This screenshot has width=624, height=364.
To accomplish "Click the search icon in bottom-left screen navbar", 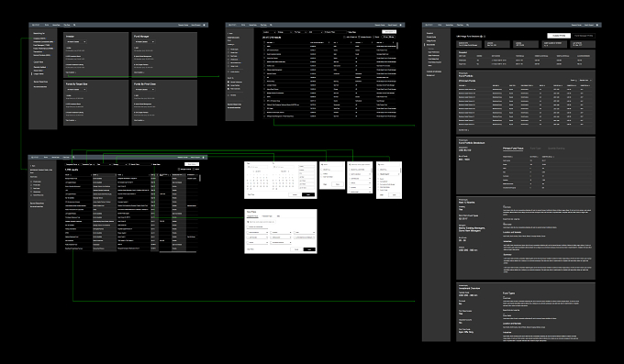I will click(x=74, y=157).
